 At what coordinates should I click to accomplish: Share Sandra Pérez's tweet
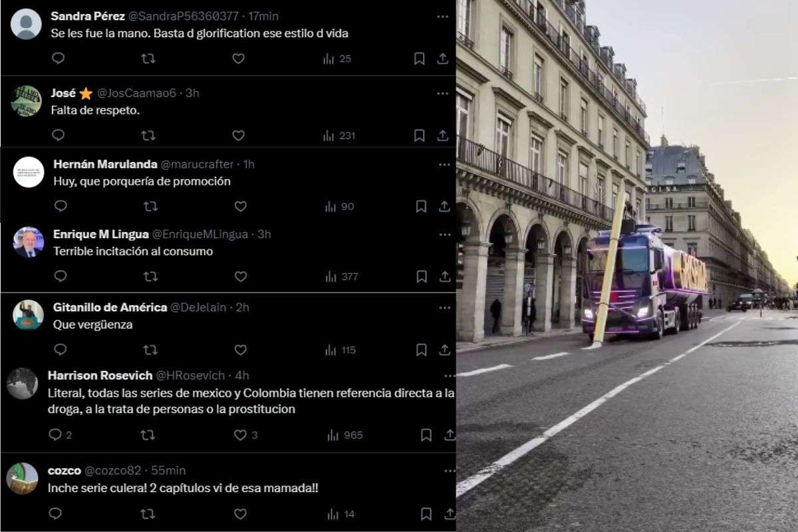[442, 59]
